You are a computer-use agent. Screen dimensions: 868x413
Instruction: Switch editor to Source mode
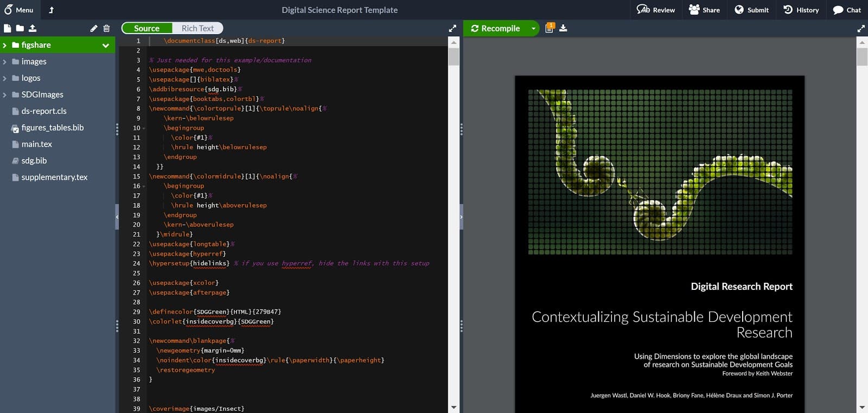(x=147, y=28)
